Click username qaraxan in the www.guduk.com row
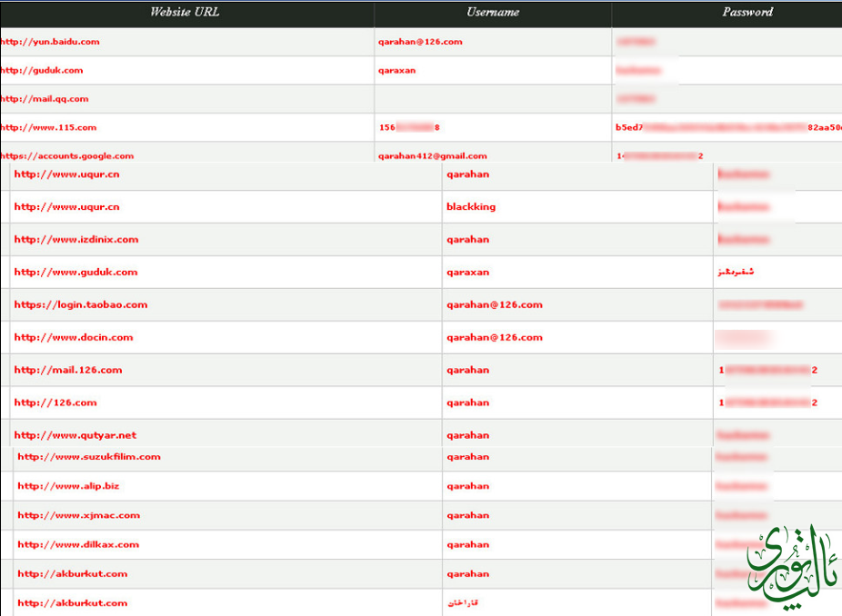842x616 pixels. pos(467,272)
